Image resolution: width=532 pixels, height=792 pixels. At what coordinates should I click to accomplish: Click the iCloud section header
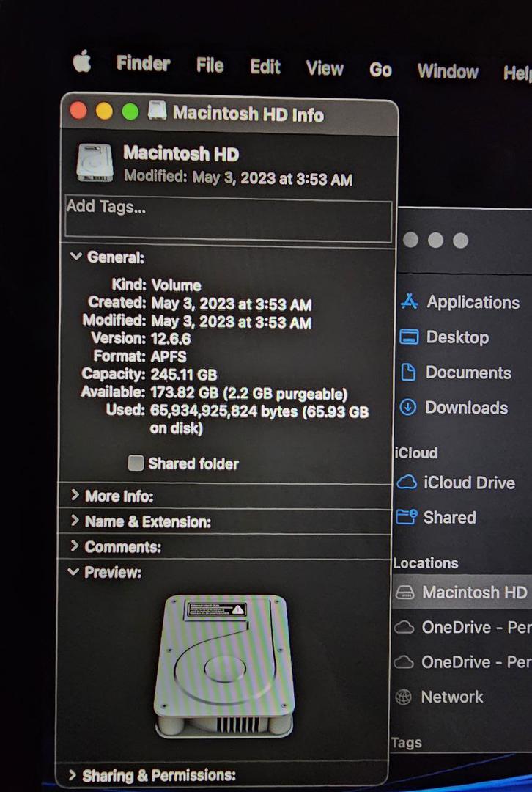click(x=416, y=452)
